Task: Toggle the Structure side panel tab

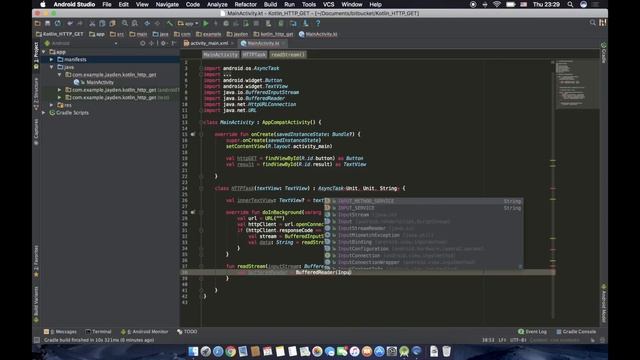Action: coord(36,94)
